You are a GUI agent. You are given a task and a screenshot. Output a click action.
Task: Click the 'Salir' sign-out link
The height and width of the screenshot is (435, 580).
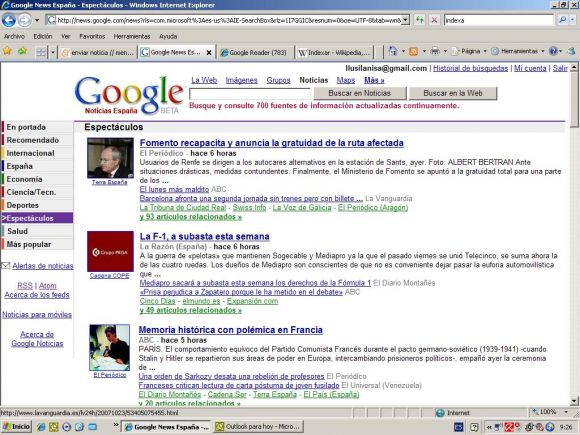pyautogui.click(x=560, y=68)
